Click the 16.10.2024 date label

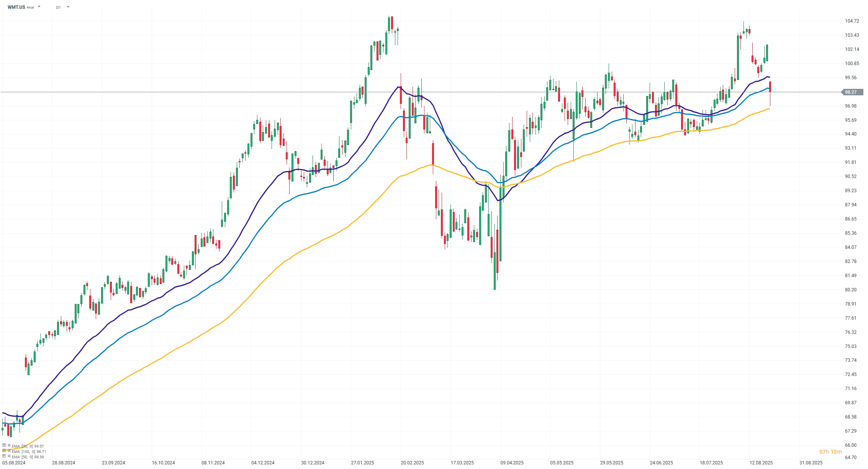tap(163, 463)
